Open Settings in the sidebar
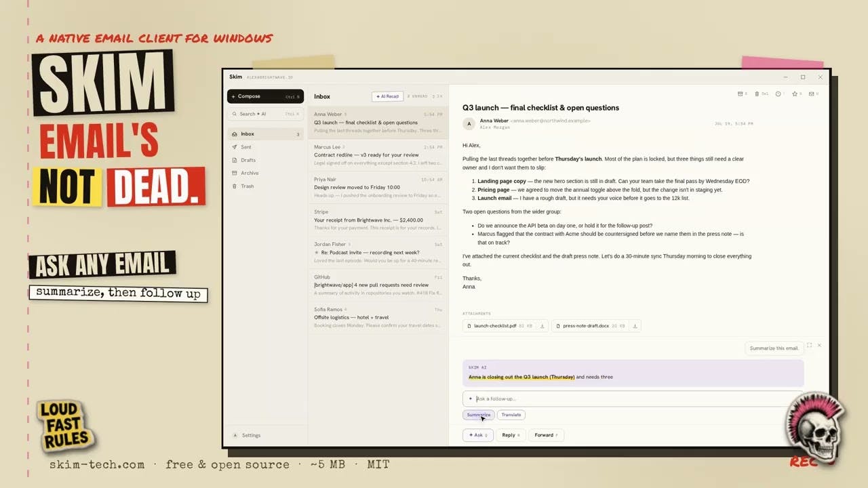 247,435
